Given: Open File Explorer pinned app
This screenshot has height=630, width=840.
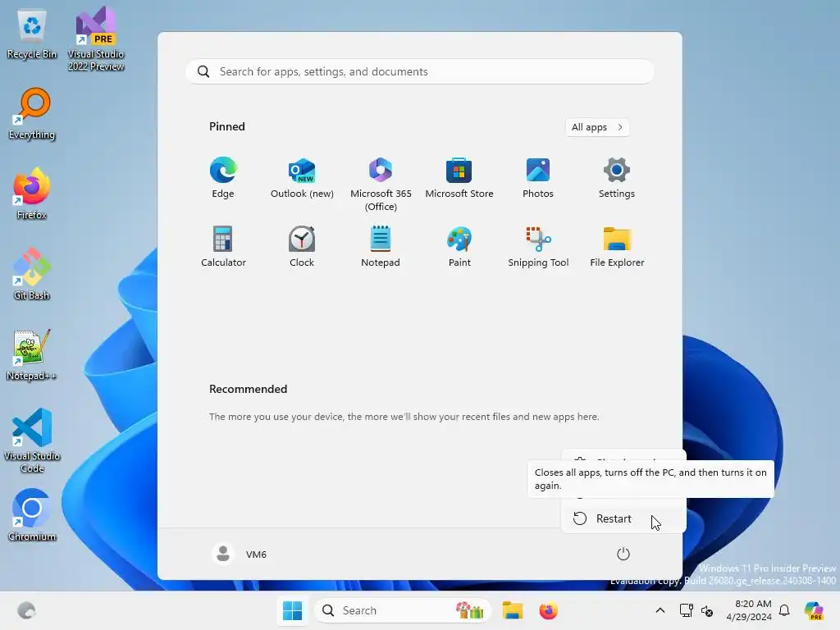Looking at the screenshot, I should [x=617, y=246].
